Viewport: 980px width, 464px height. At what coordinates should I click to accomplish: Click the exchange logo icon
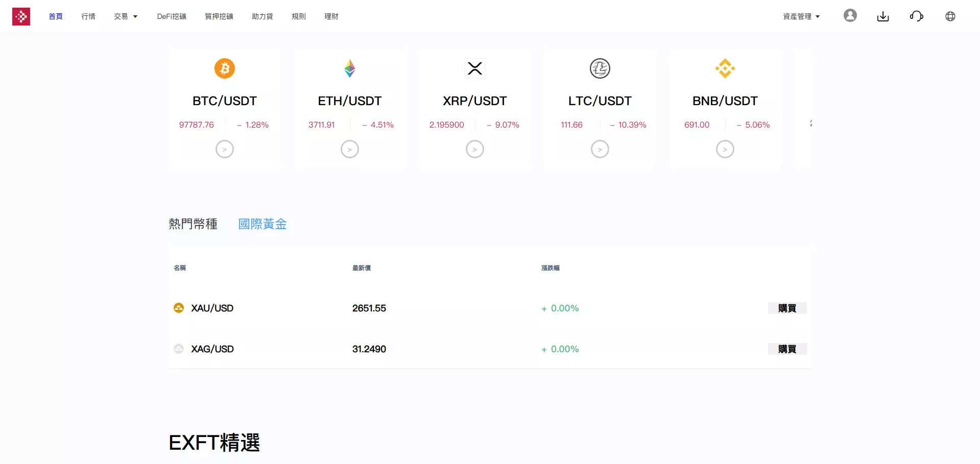click(21, 16)
